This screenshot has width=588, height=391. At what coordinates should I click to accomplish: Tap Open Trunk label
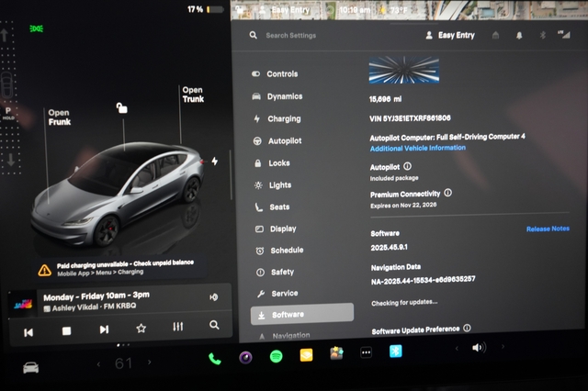pyautogui.click(x=193, y=95)
